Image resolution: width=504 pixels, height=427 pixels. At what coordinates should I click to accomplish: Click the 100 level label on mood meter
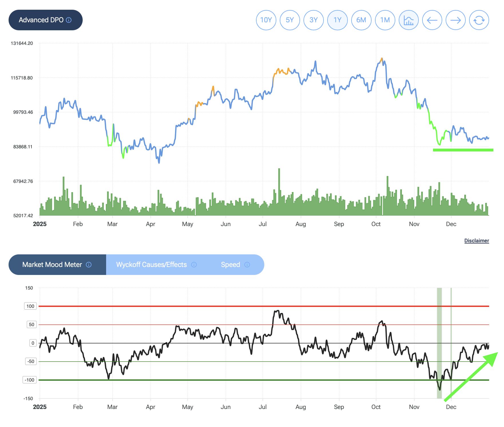click(x=30, y=306)
